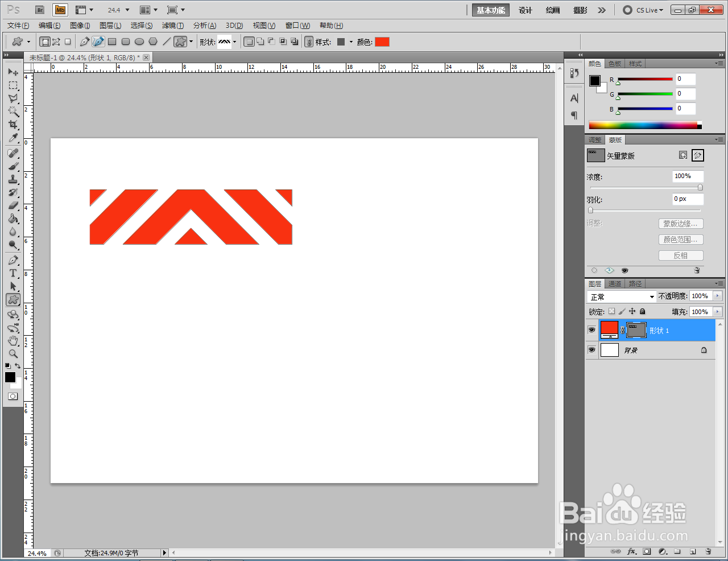Image resolution: width=728 pixels, height=561 pixels.
Task: Choose the Rectangle shape in the options bar
Action: coord(112,42)
